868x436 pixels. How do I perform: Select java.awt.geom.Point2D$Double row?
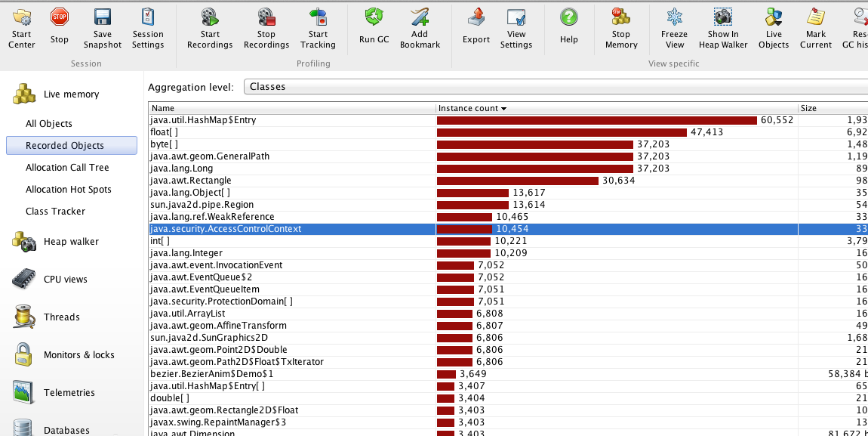(x=508, y=350)
